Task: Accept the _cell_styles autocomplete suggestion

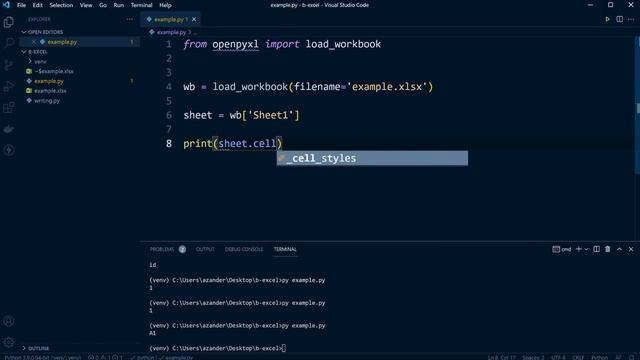Action: 372,158
